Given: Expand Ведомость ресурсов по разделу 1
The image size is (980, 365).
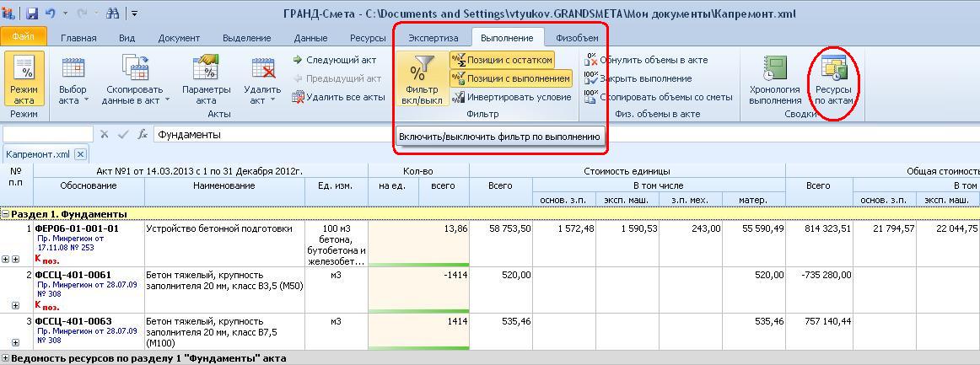Looking at the screenshot, I should pos(6,359).
